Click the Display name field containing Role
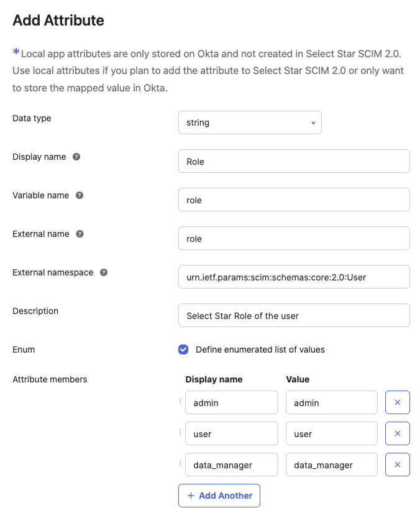This screenshot has width=420, height=518. pos(294,161)
